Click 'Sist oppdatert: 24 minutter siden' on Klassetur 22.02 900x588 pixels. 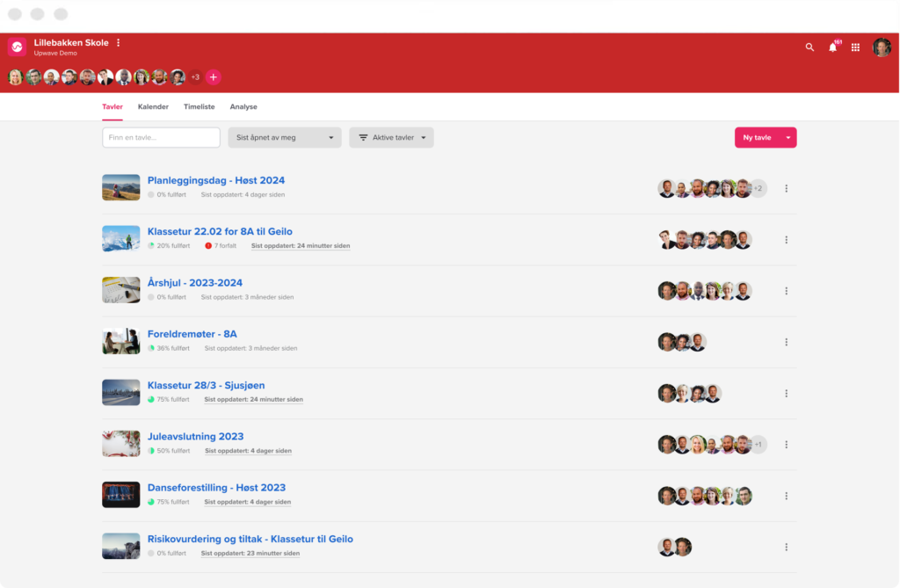point(301,246)
